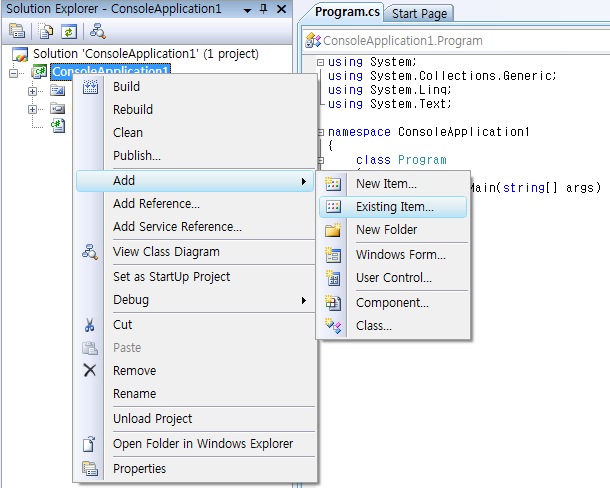Screen dimensions: 610x488
Task: Click the References folder icon in tree
Action: (x=58, y=109)
